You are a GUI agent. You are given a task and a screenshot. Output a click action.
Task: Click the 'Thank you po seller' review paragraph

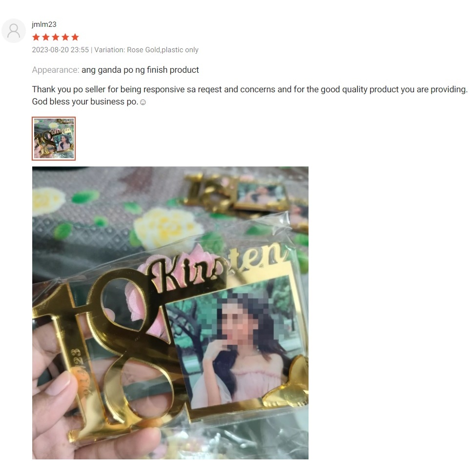click(249, 95)
